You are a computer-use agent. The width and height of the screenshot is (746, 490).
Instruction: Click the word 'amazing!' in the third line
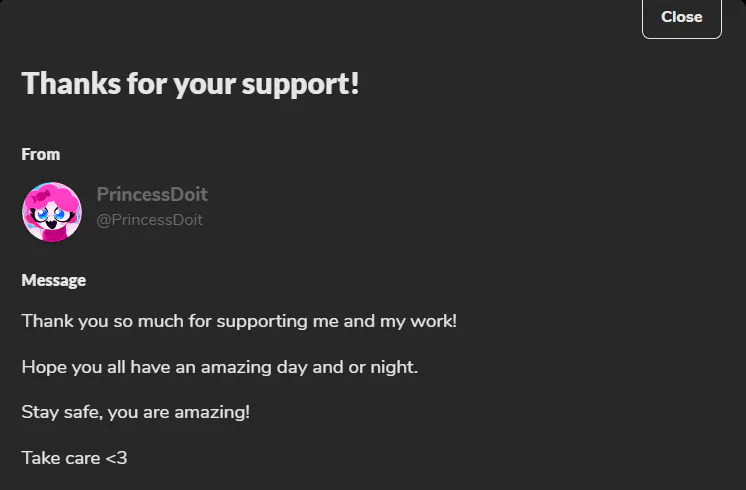coord(212,412)
